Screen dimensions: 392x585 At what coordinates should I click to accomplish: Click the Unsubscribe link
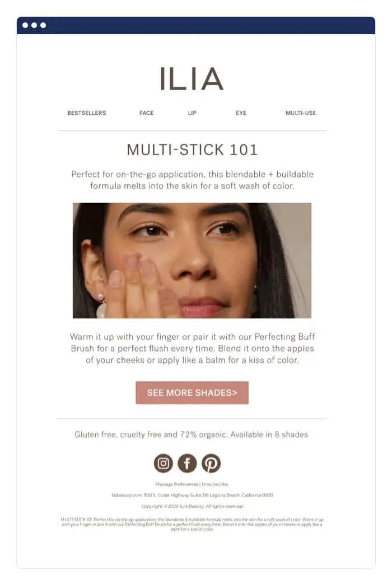click(215, 484)
